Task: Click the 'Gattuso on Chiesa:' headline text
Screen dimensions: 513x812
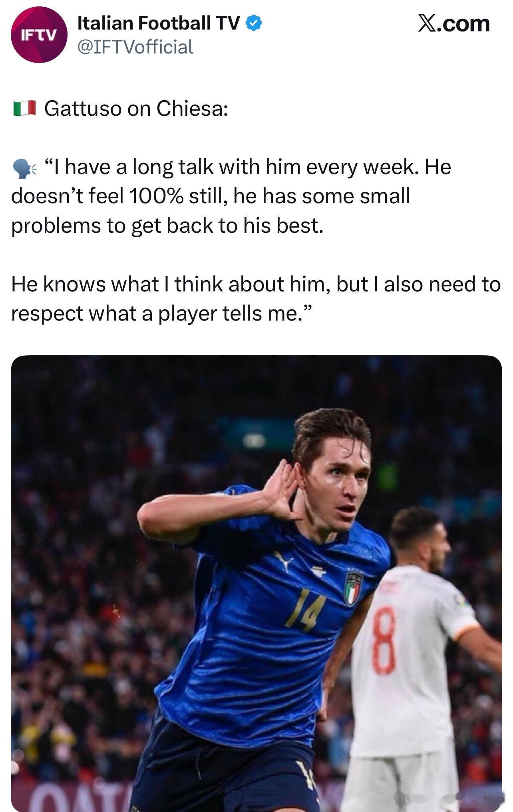Action: tap(136, 109)
